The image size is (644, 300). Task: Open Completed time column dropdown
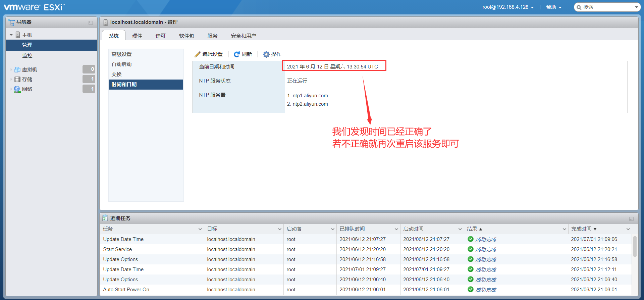[628, 229]
